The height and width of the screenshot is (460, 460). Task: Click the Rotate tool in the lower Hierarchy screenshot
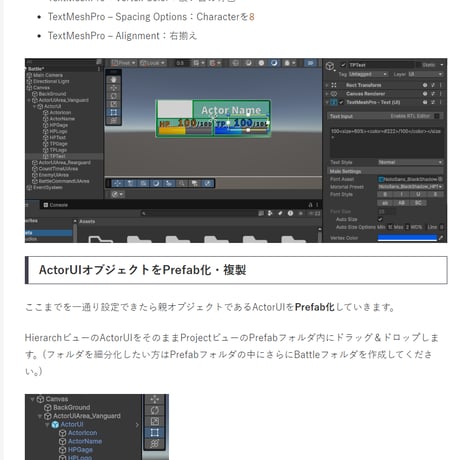(155, 410)
